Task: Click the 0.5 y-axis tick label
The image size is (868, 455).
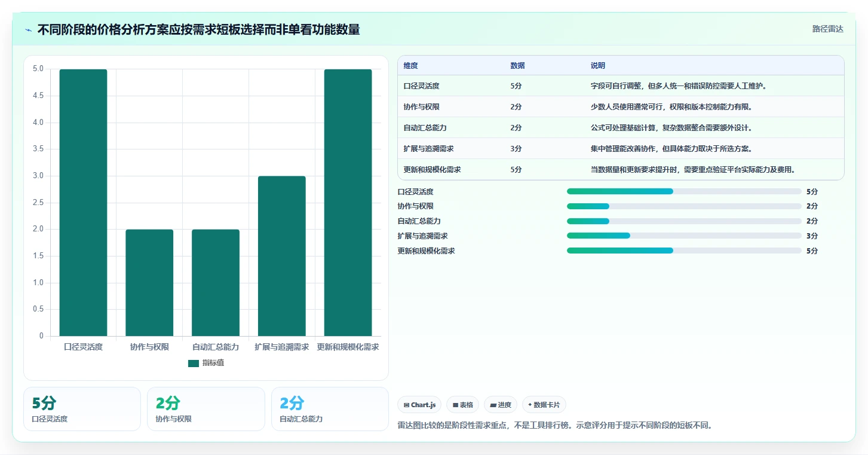Action: point(38,309)
